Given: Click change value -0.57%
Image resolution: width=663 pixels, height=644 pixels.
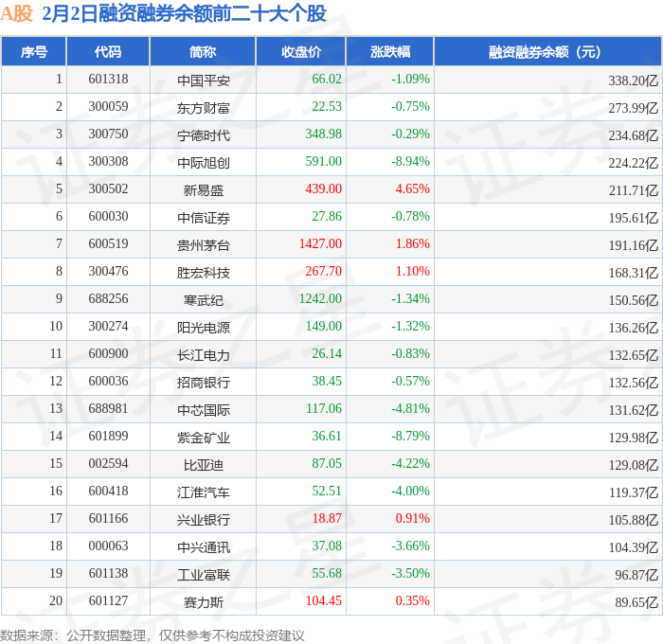Looking at the screenshot, I should click(x=410, y=382).
